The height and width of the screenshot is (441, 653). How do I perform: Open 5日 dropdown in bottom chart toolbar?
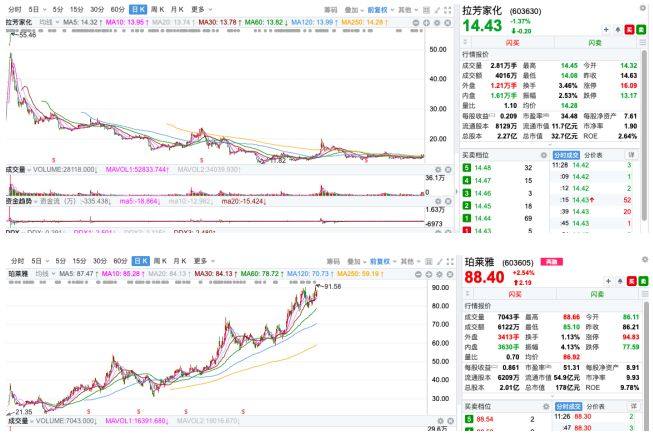40,261
